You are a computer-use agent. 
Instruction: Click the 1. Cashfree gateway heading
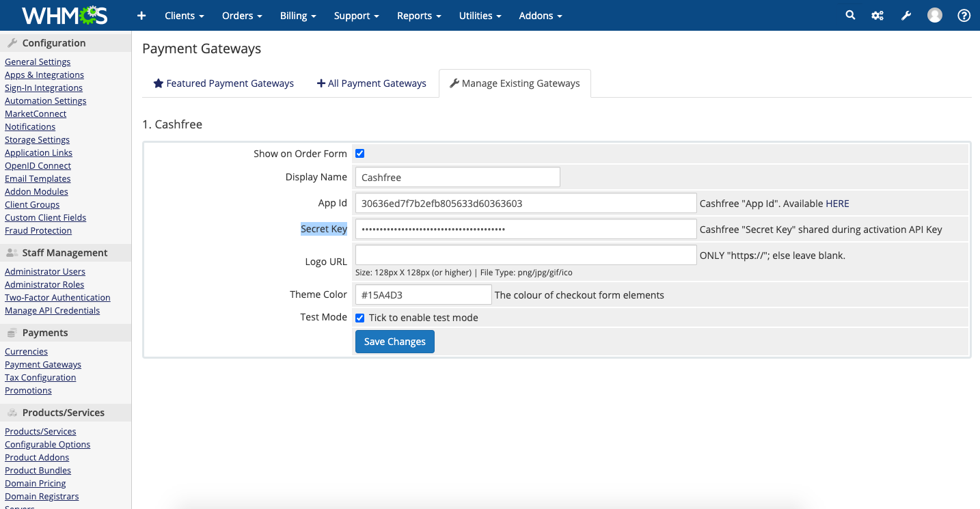click(172, 124)
